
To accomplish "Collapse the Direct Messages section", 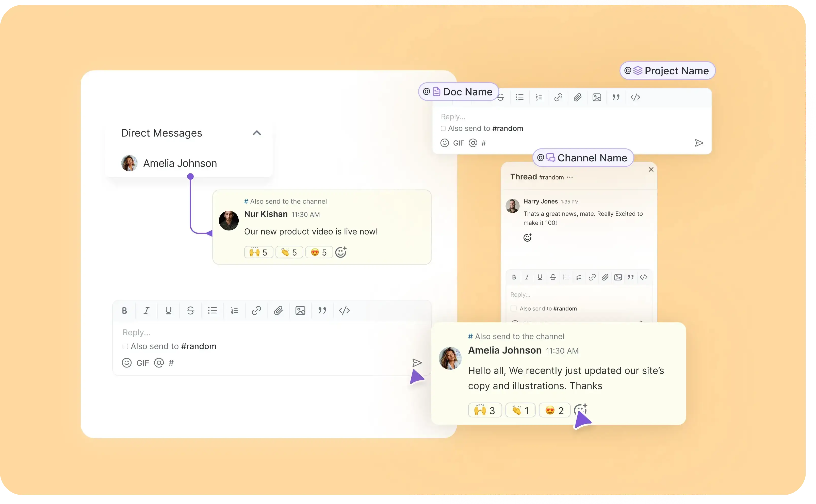I will [x=256, y=133].
